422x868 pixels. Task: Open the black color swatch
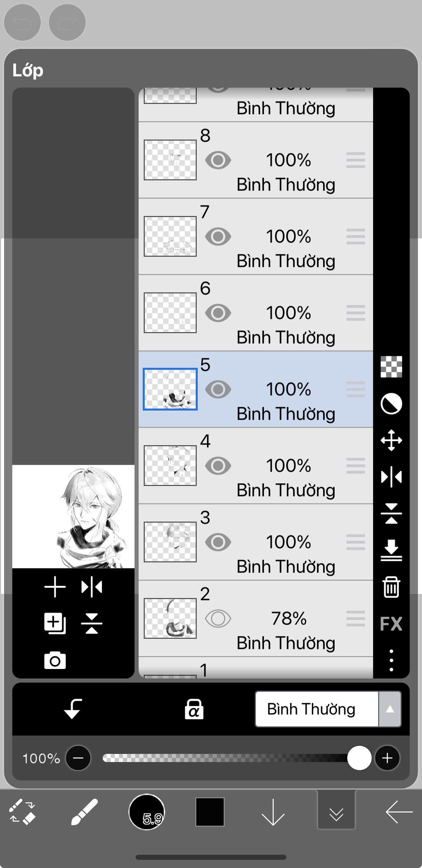click(210, 812)
